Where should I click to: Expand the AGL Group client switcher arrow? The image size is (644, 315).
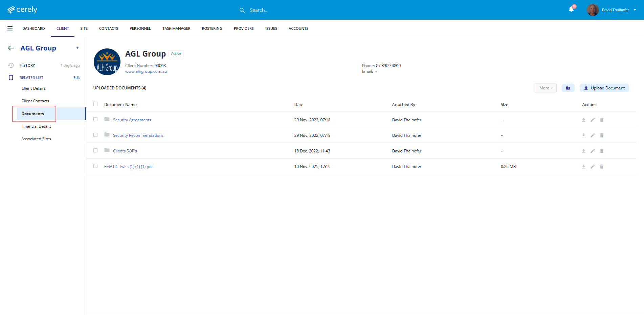[x=77, y=48]
